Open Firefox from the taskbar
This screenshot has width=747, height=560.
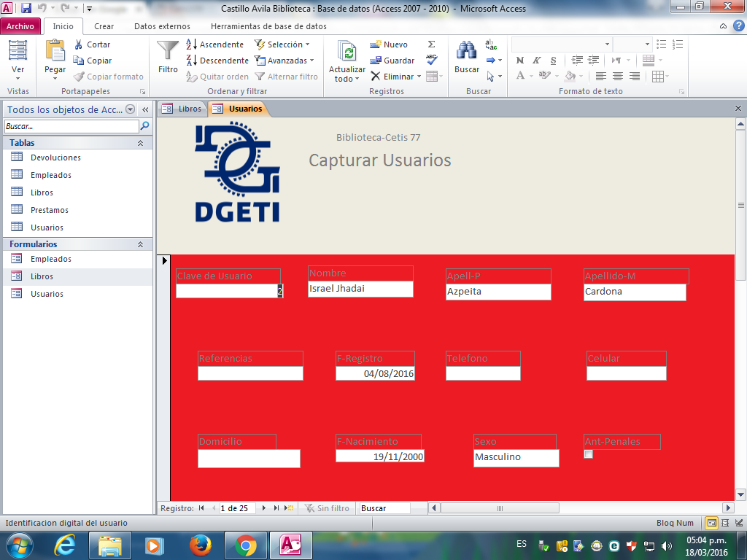pyautogui.click(x=199, y=545)
